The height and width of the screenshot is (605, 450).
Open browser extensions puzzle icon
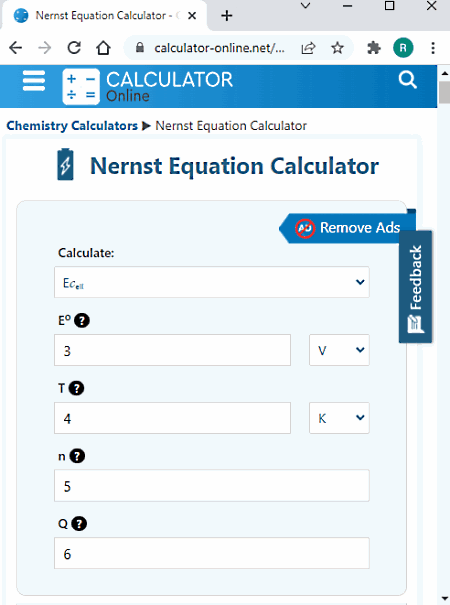click(x=374, y=48)
